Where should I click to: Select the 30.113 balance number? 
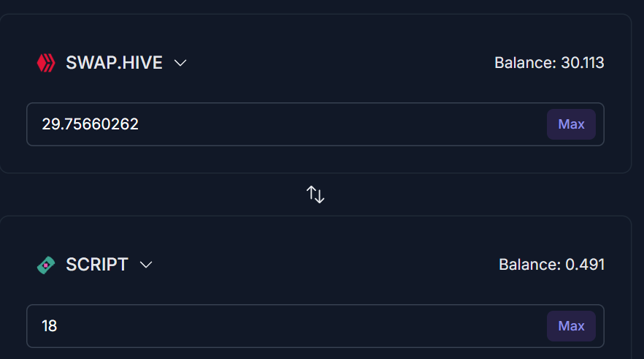tap(583, 63)
